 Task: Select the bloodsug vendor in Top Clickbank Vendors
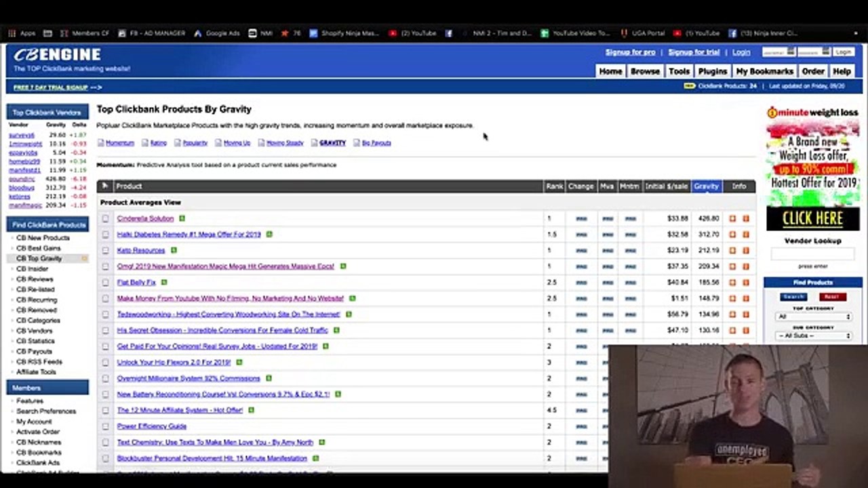click(21, 188)
